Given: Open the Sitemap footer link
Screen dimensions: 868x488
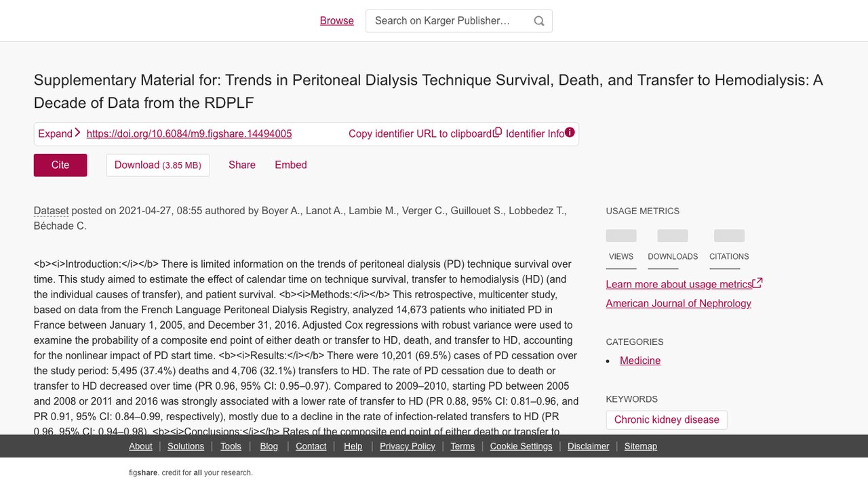Looking at the screenshot, I should [x=641, y=446].
